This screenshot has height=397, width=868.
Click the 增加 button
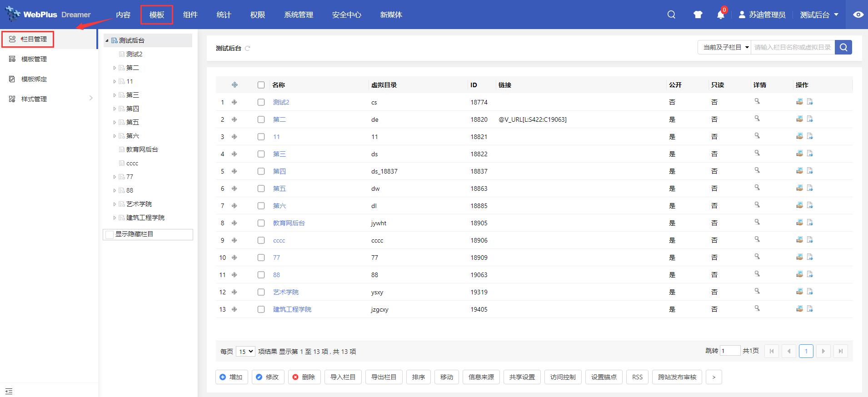pyautogui.click(x=232, y=377)
